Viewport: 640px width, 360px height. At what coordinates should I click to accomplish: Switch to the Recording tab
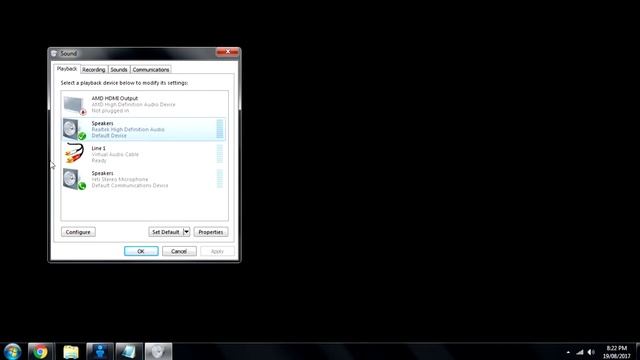(94, 70)
